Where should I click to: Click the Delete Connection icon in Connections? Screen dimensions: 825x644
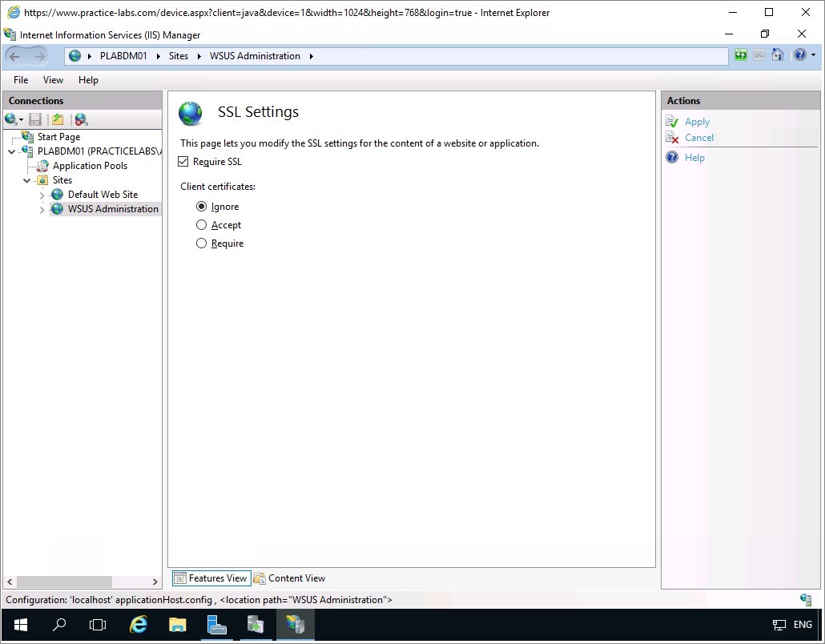[81, 119]
